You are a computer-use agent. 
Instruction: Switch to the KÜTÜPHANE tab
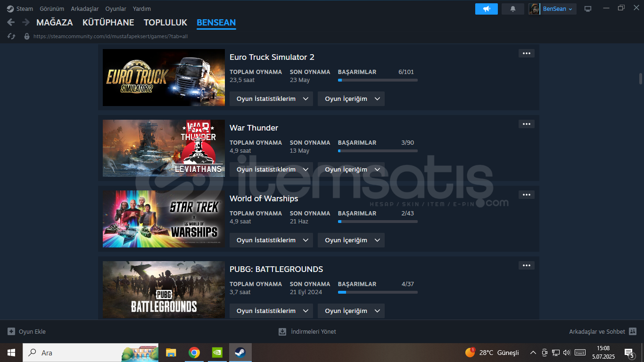(108, 23)
